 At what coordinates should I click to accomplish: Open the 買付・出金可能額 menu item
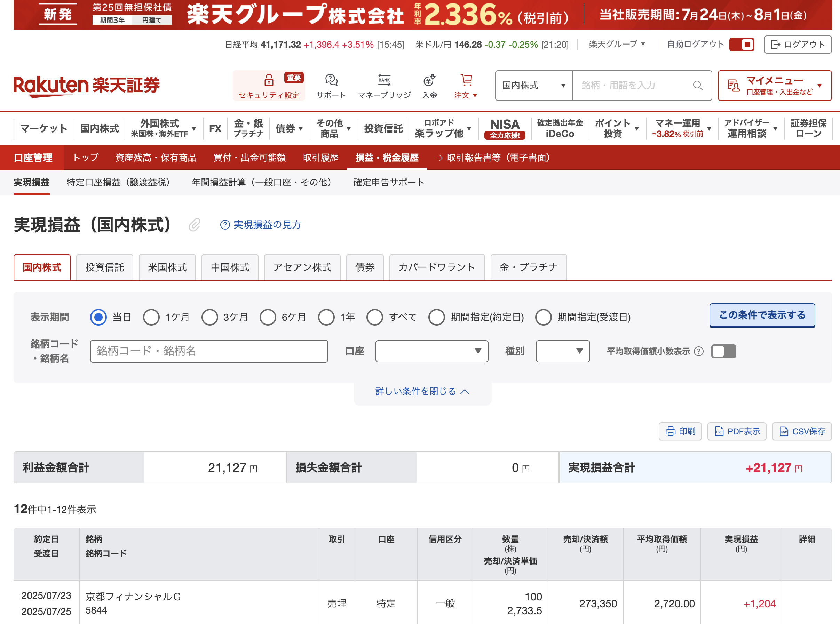pyautogui.click(x=250, y=158)
